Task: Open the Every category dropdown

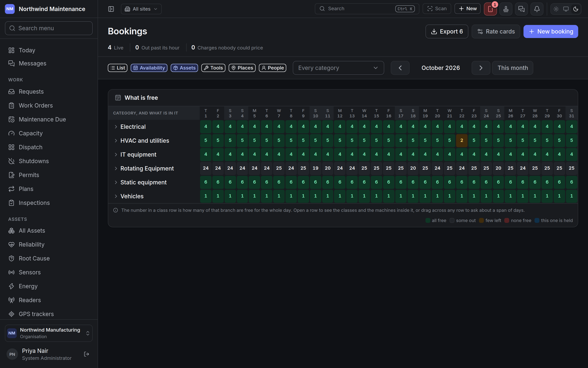Action: pos(338,68)
